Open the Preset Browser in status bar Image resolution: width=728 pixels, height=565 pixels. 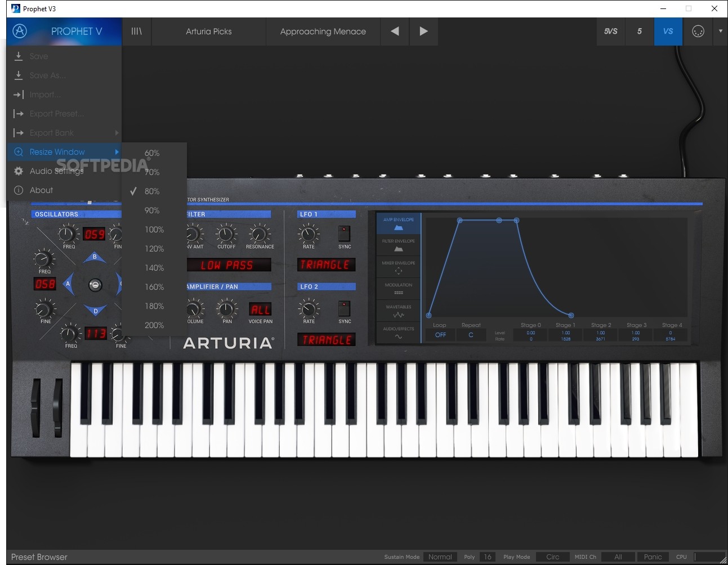tap(39, 557)
